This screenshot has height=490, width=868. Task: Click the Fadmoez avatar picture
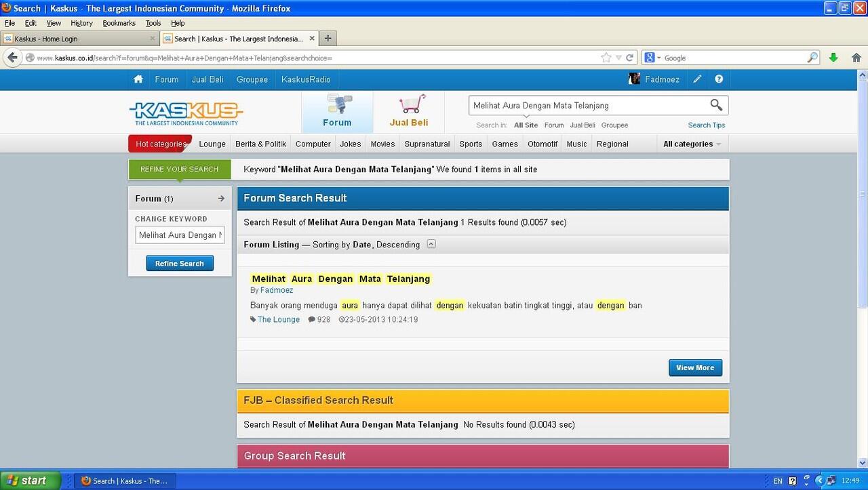635,79
